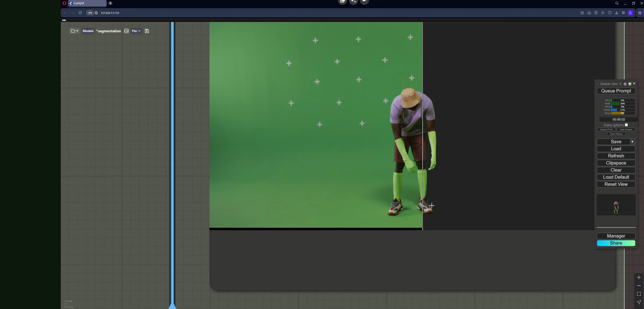Click the image feed icon beside the gear
This screenshot has width=644, height=309.
pos(630,84)
